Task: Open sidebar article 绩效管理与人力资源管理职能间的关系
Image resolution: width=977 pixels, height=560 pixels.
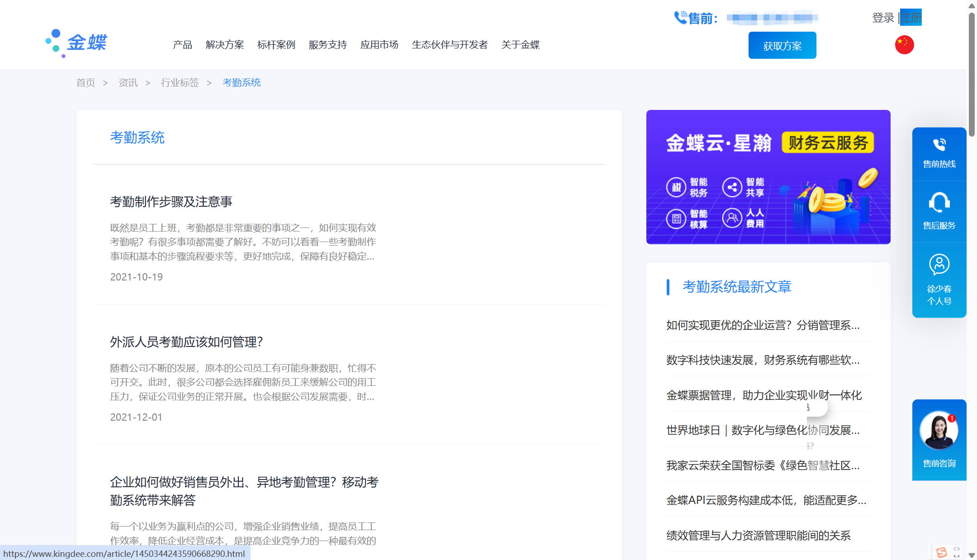Action: coord(758,536)
